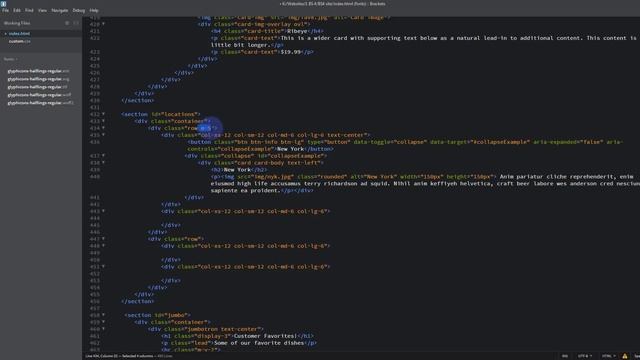Image resolution: width=640 pixels, height=360 pixels.
Task: Open Working Files settings gear
Action: pos(67,23)
